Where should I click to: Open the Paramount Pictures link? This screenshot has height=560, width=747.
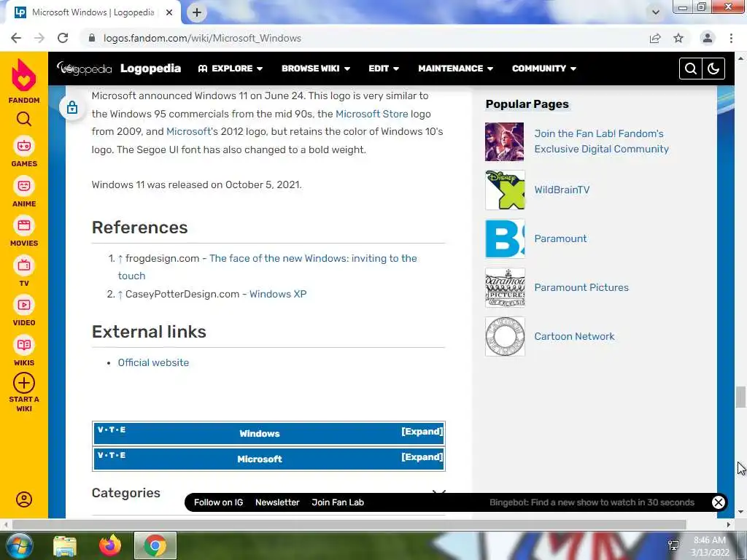581,287
